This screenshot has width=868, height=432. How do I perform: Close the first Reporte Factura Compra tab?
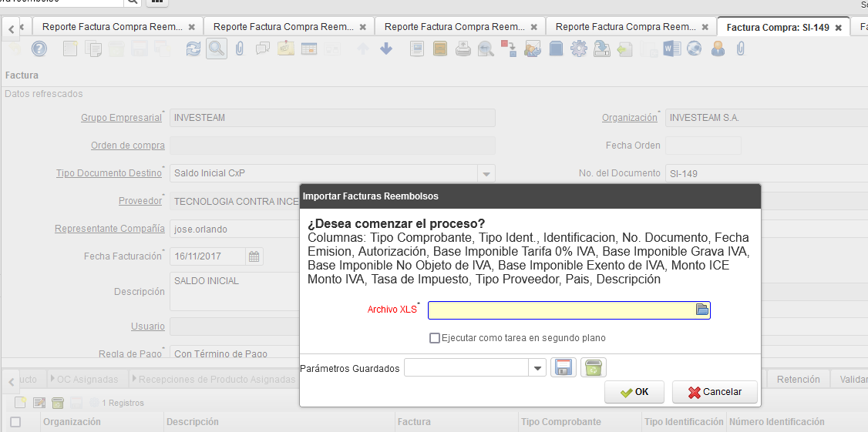[191, 27]
